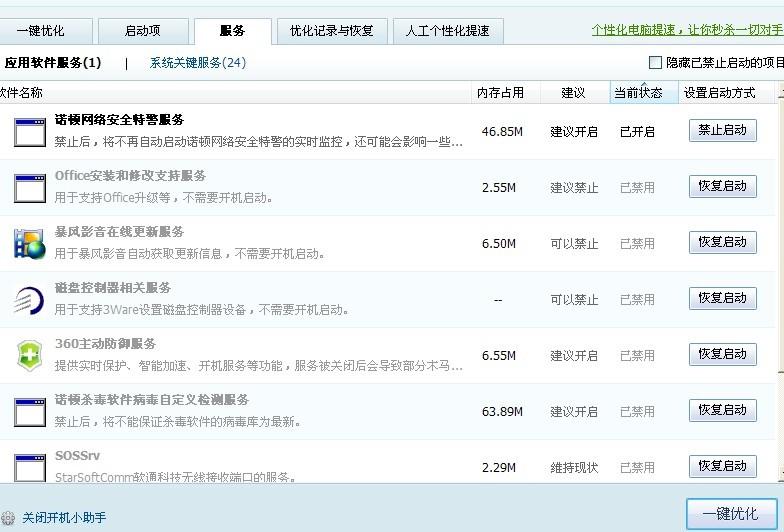Sort by 建议 column header

coord(574,93)
